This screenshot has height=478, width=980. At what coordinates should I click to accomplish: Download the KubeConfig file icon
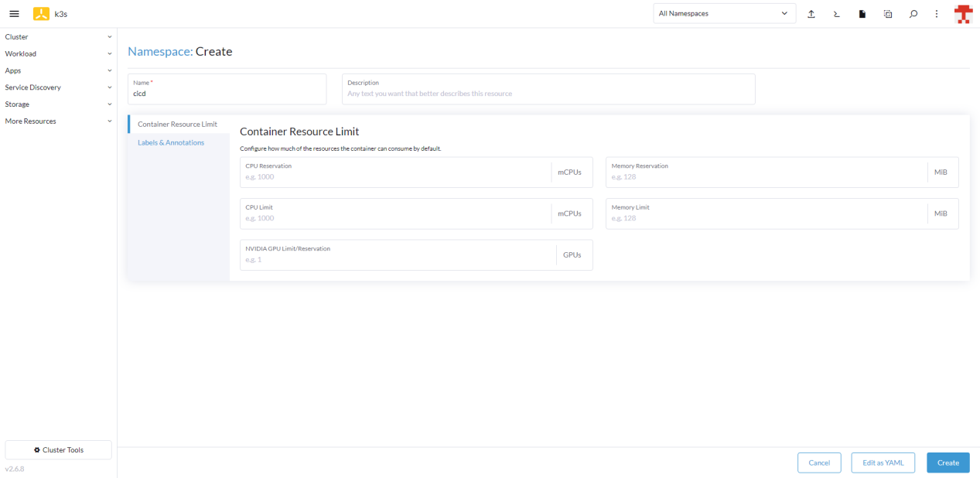point(862,14)
